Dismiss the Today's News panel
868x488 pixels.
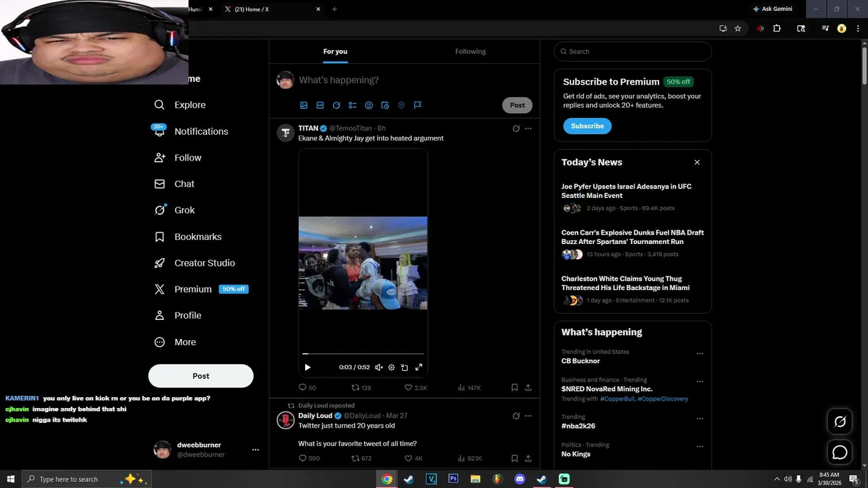click(696, 162)
